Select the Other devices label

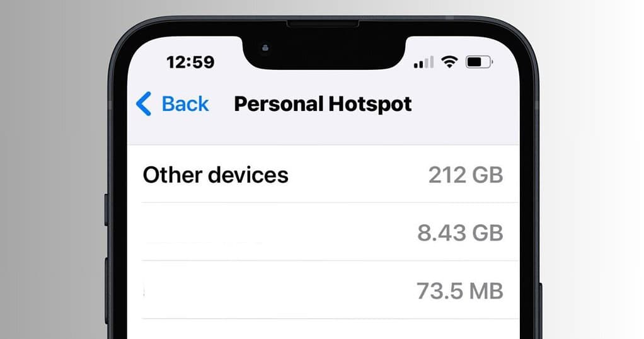click(216, 175)
